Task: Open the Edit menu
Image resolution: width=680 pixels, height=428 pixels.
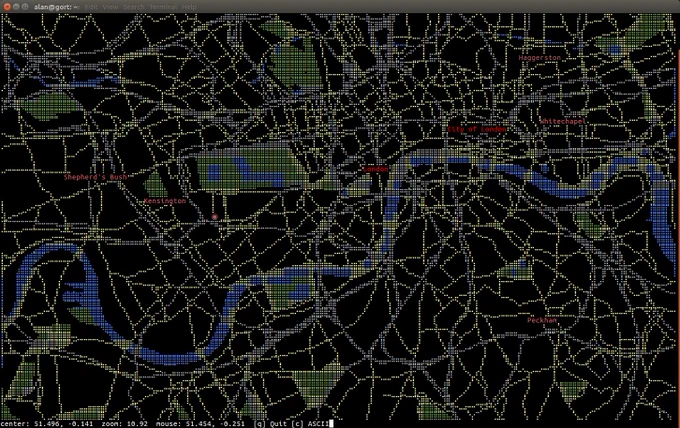Action: pos(91,7)
